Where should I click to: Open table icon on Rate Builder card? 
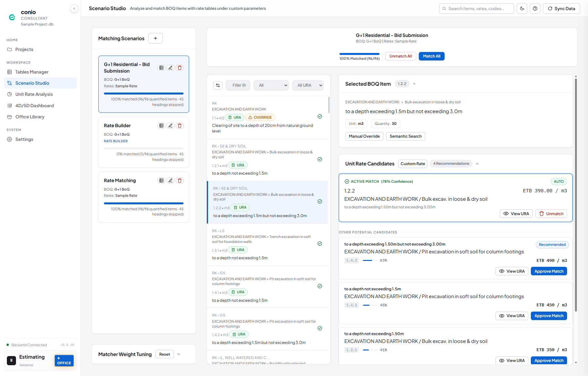click(161, 126)
